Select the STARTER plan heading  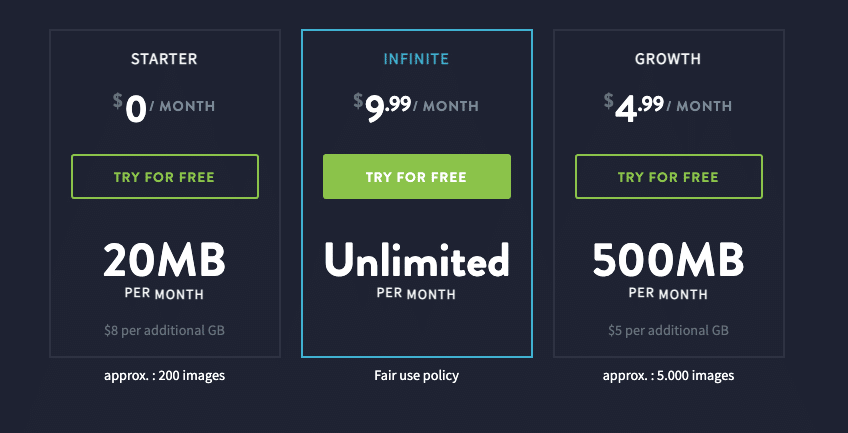click(x=164, y=59)
